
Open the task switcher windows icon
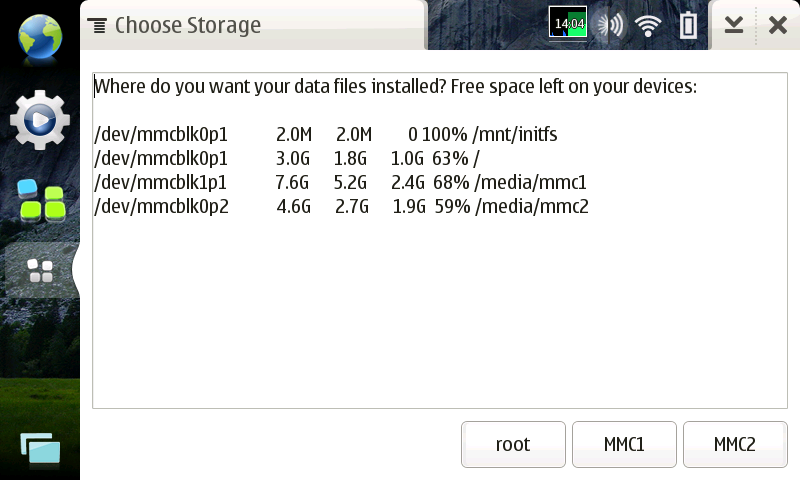tap(40, 448)
